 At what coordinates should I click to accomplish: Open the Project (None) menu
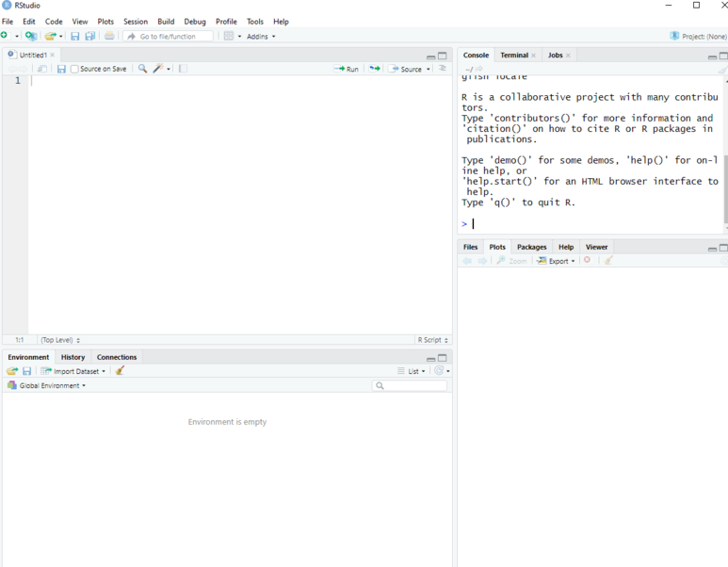click(698, 36)
